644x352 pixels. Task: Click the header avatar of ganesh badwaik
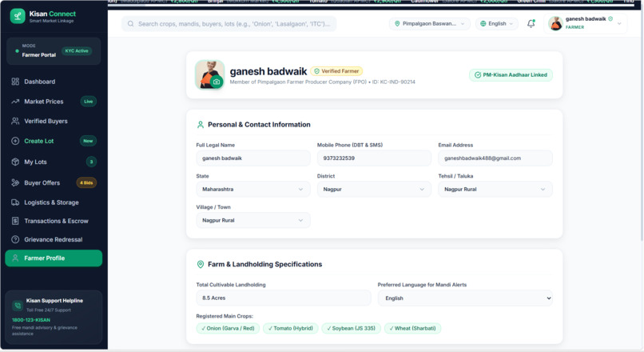555,23
